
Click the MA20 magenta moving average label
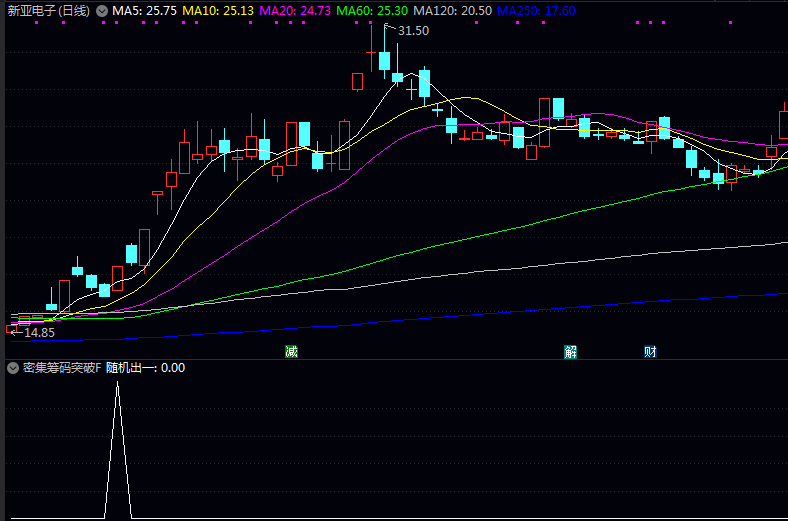(x=295, y=10)
